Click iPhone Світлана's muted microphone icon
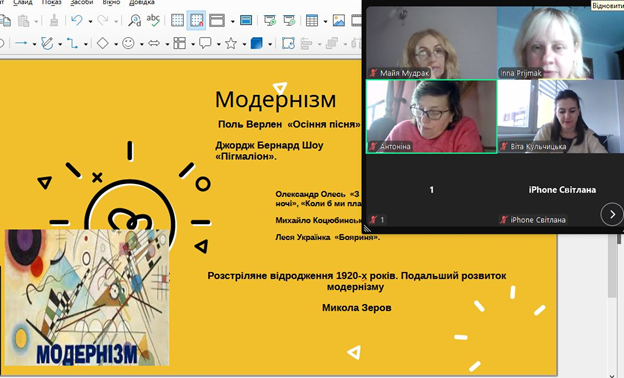The image size is (624, 378). pyautogui.click(x=504, y=219)
